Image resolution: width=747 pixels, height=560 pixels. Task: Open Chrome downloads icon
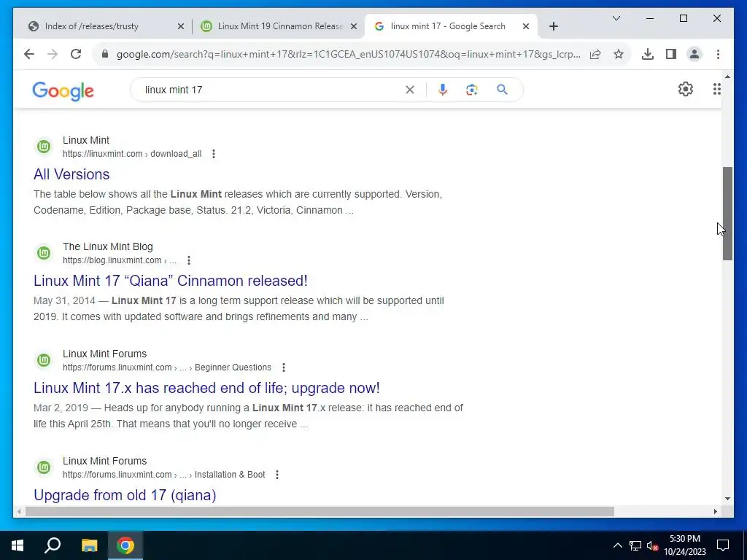[x=648, y=54]
